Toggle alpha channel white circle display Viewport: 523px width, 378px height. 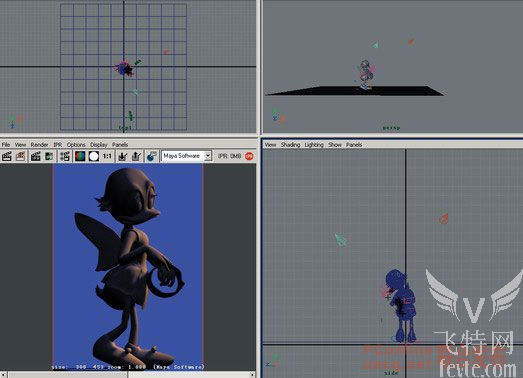(94, 156)
